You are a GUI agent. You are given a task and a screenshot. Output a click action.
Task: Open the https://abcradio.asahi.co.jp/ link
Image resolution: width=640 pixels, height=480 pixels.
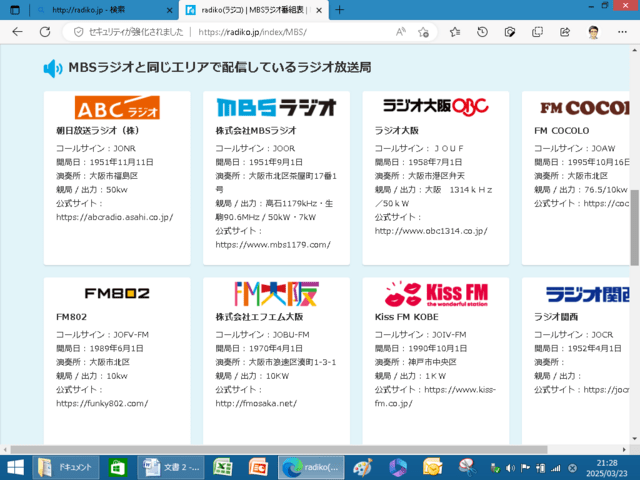coord(117,216)
